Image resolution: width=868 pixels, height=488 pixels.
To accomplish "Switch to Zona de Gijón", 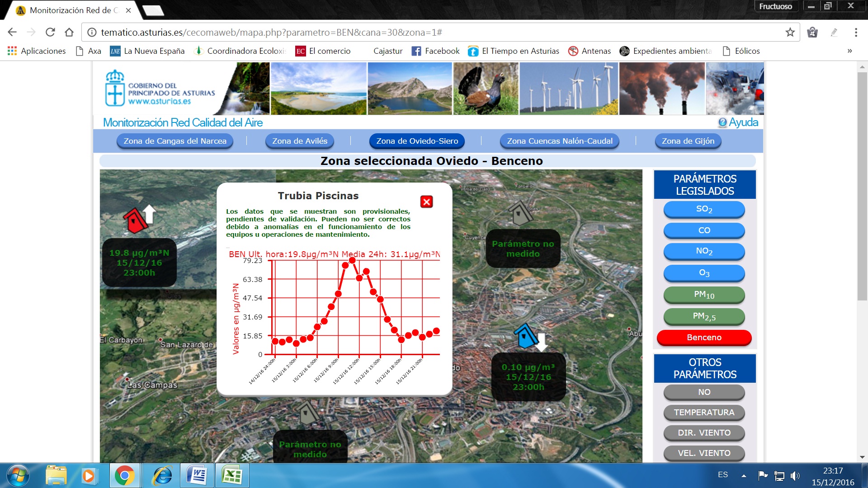I will 688,141.
